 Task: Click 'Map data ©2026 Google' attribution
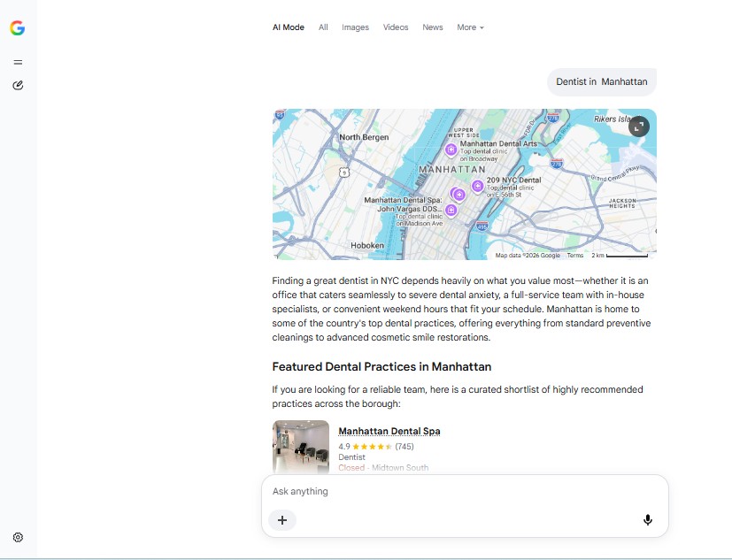(528, 256)
